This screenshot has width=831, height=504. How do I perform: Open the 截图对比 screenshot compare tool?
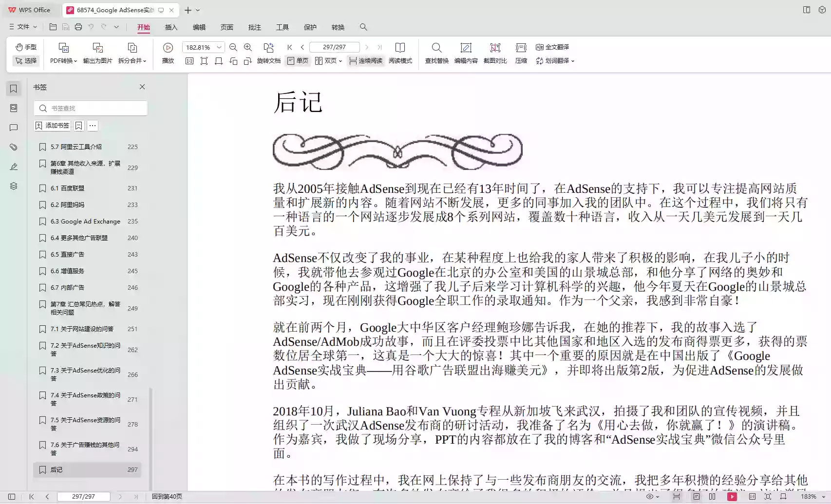(495, 53)
